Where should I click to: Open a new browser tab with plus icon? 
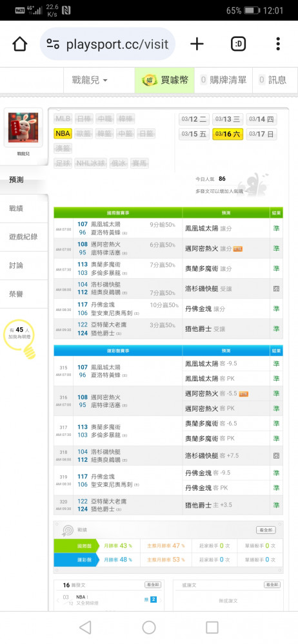tap(197, 44)
